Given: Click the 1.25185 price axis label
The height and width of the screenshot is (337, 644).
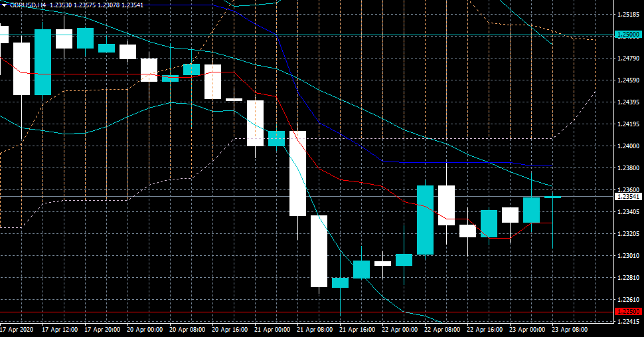Looking at the screenshot, I should pos(628,15).
